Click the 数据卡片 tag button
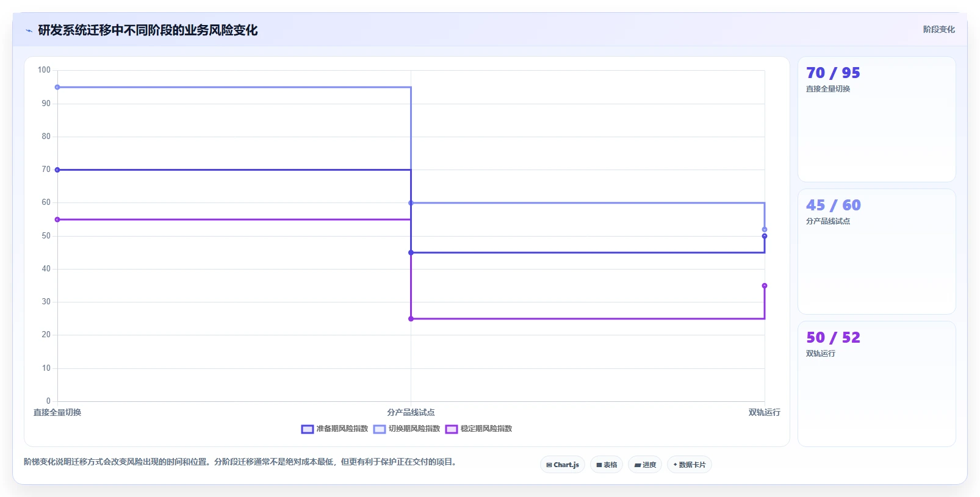This screenshot has height=497, width=980. (x=690, y=465)
